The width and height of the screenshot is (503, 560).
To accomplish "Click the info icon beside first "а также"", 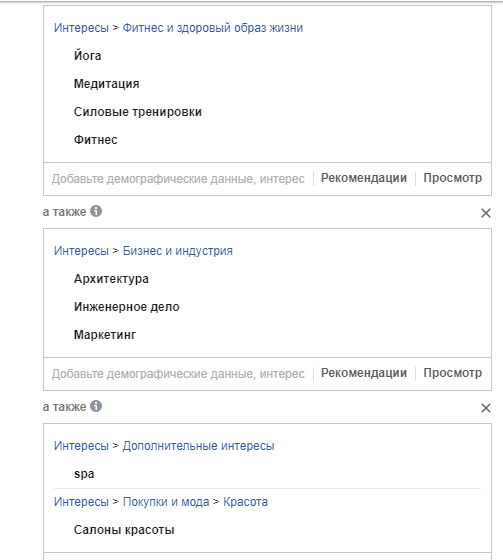I will [96, 211].
